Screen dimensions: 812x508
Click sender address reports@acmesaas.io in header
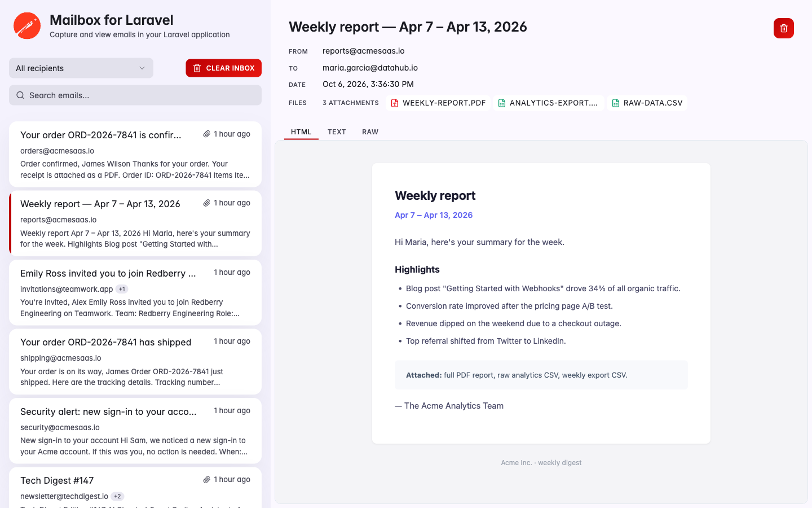pos(364,51)
